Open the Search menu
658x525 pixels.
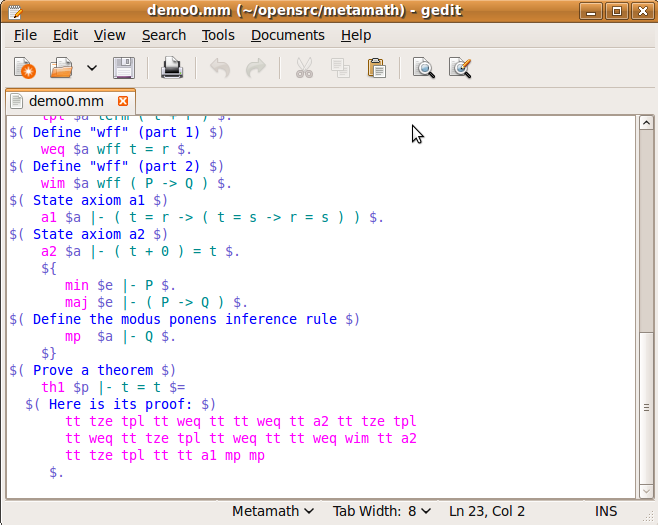tap(163, 35)
